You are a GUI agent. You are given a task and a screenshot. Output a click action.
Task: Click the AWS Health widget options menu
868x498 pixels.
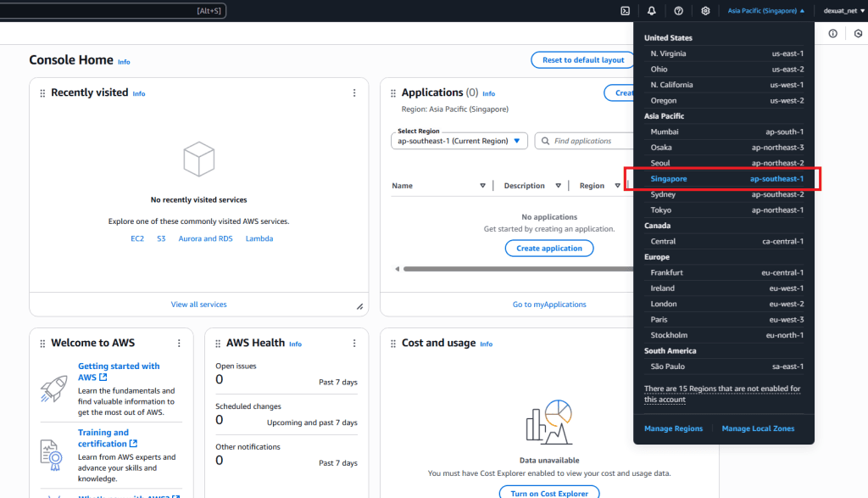[354, 344]
